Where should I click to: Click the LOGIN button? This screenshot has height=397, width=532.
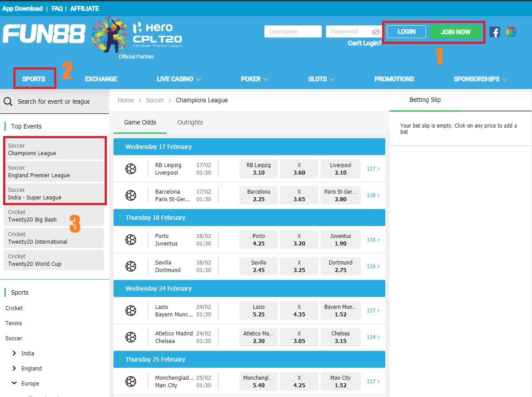point(407,31)
